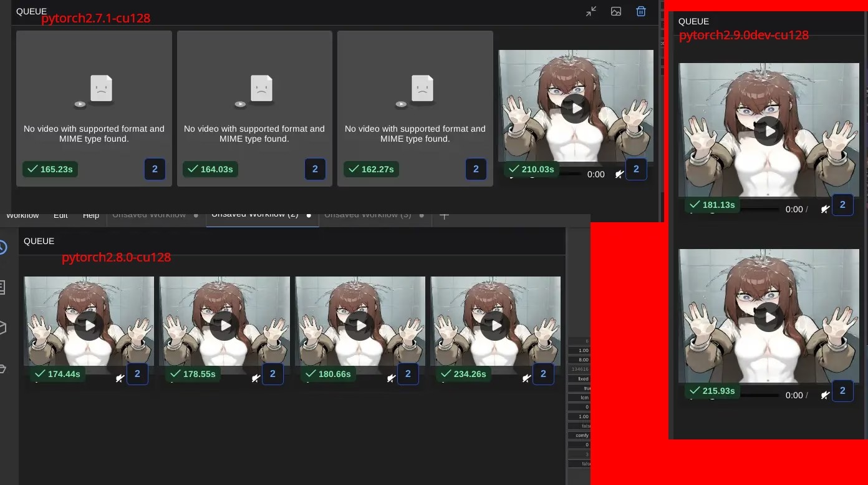Open the Edit menu
868x485 pixels.
pyautogui.click(x=60, y=215)
